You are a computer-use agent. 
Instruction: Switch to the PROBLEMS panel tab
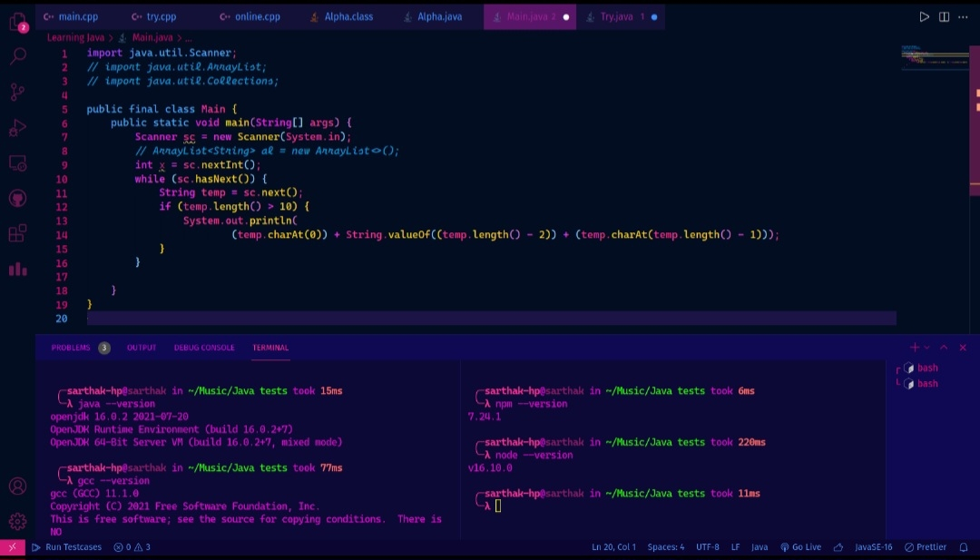click(71, 348)
